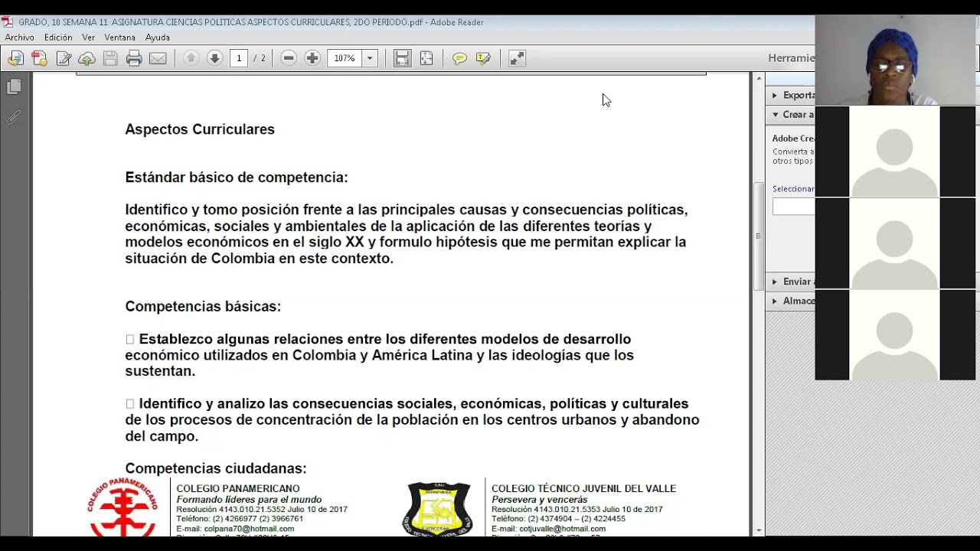Click the colpana70@hotmail.com email text
Viewport: 980px width, 551px height.
pyautogui.click(x=249, y=529)
